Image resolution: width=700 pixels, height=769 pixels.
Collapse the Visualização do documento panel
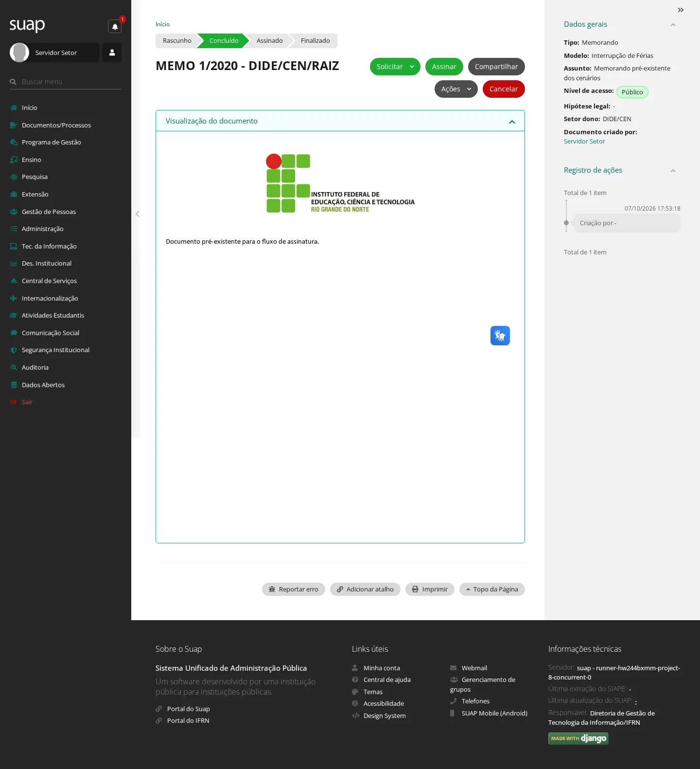[512, 122]
